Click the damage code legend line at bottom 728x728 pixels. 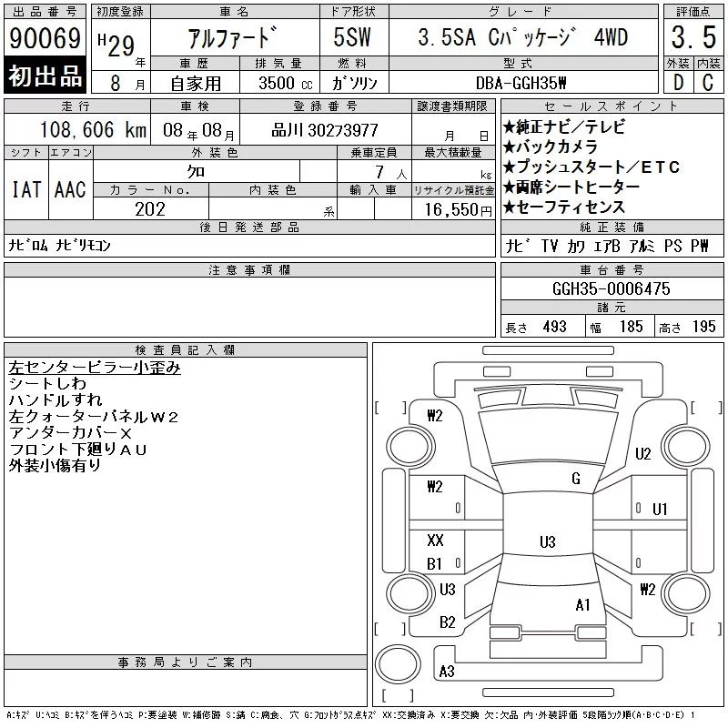click(350, 715)
